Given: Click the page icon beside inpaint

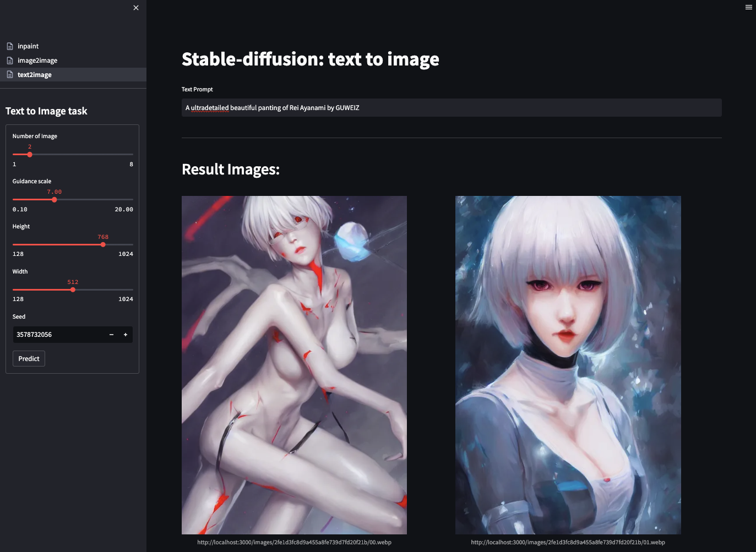Looking at the screenshot, I should pos(10,46).
